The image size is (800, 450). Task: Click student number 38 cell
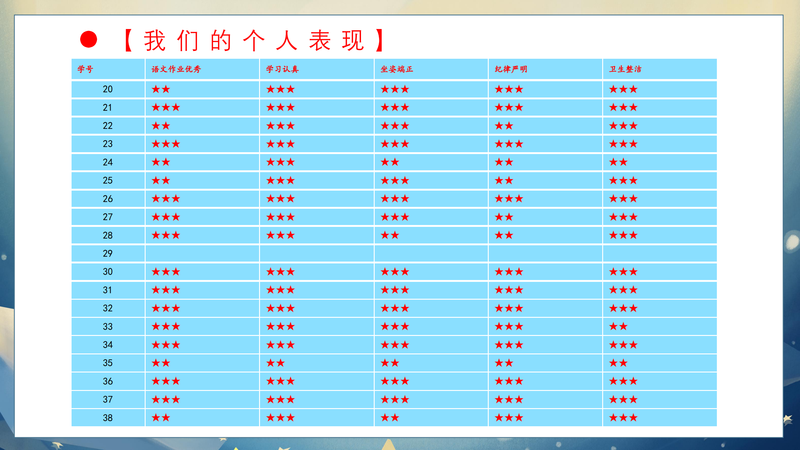[x=108, y=418]
